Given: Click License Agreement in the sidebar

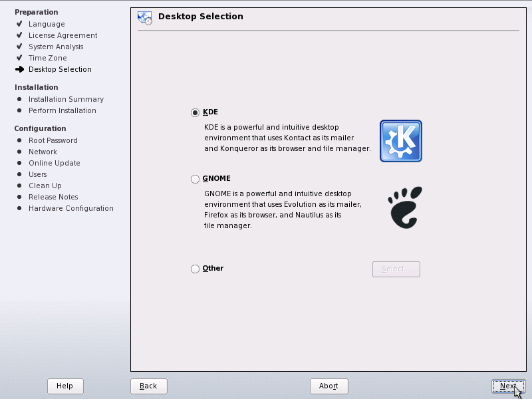Looking at the screenshot, I should point(63,35).
